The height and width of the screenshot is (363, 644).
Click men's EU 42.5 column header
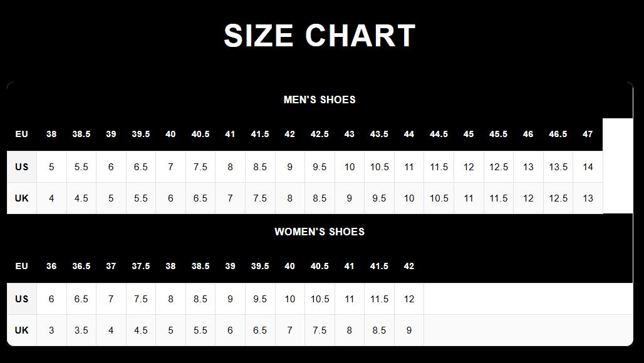point(319,134)
